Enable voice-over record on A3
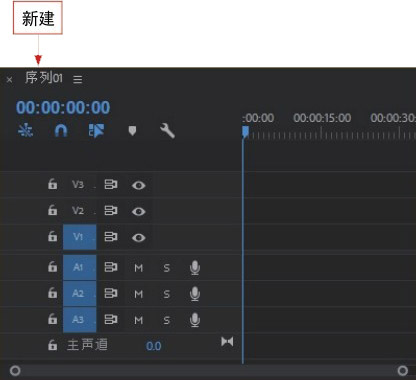This screenshot has height=380, width=416. tap(195, 320)
